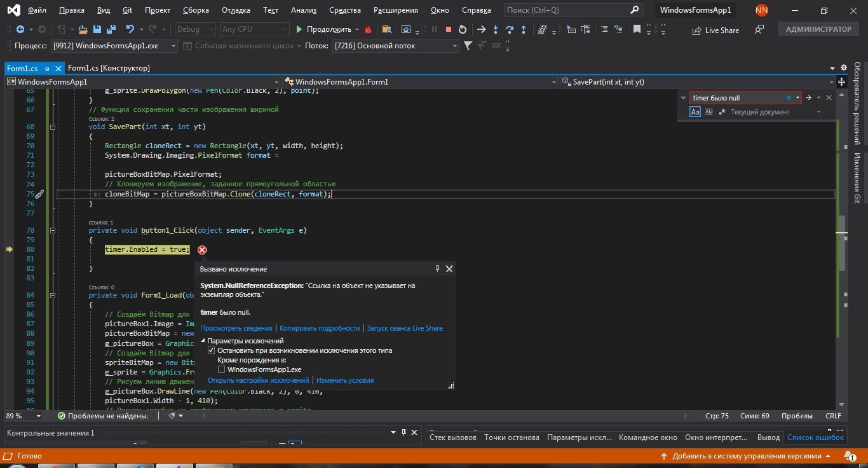Close the find search panel

[829, 98]
